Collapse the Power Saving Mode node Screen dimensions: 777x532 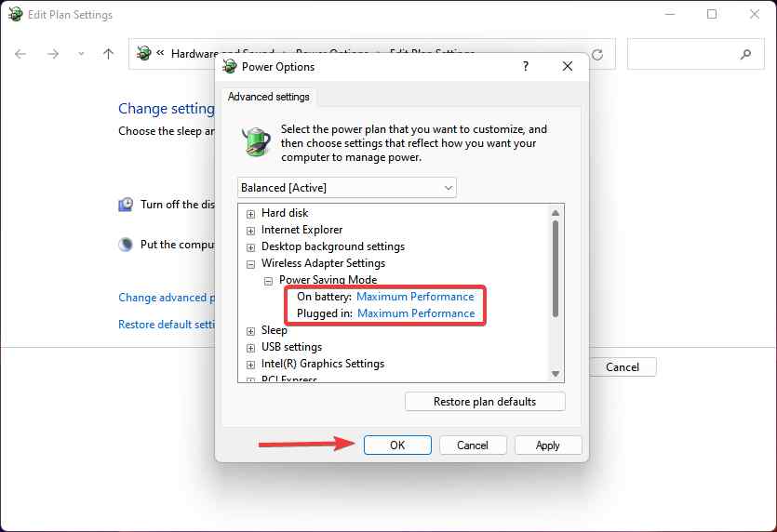(x=268, y=282)
